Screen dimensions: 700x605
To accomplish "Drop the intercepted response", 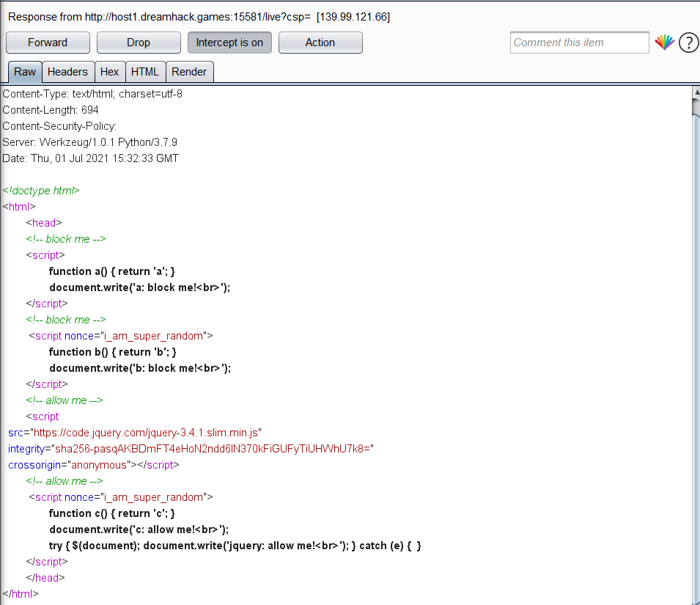I will coord(139,43).
